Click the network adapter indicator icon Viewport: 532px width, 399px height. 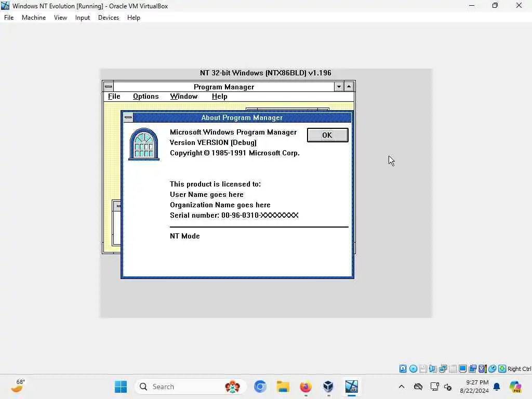(443, 369)
